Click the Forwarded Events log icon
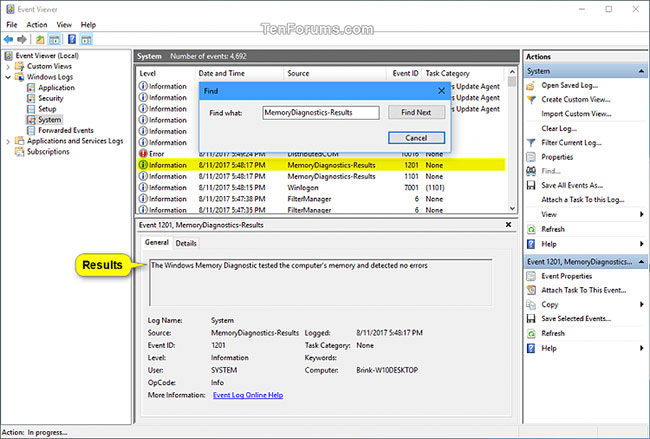 31,130
